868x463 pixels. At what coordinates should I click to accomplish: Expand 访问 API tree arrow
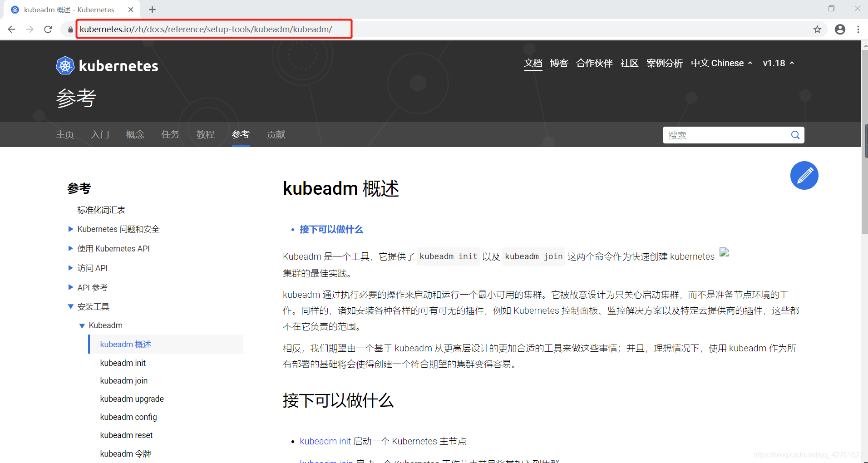point(70,268)
